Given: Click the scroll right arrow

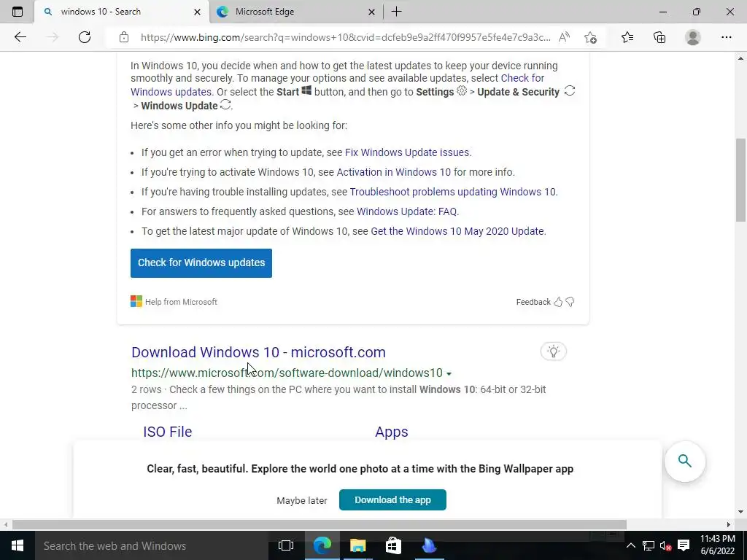Looking at the screenshot, I should pos(729,524).
